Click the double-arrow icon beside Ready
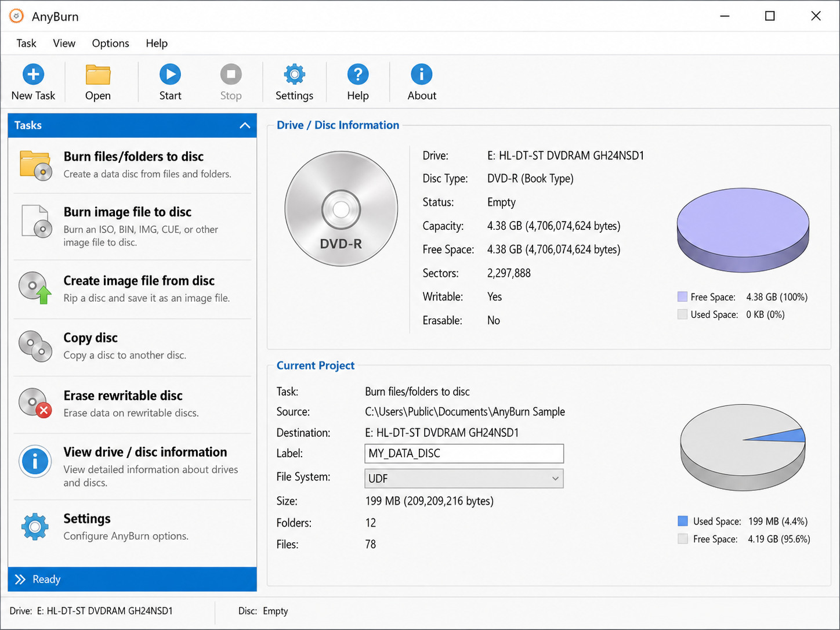Screen dimensions: 840x630 click(20, 580)
